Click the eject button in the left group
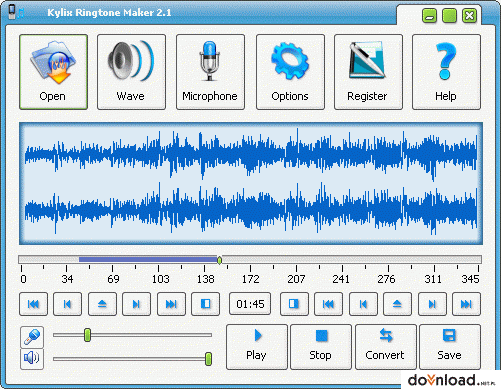 (x=102, y=304)
